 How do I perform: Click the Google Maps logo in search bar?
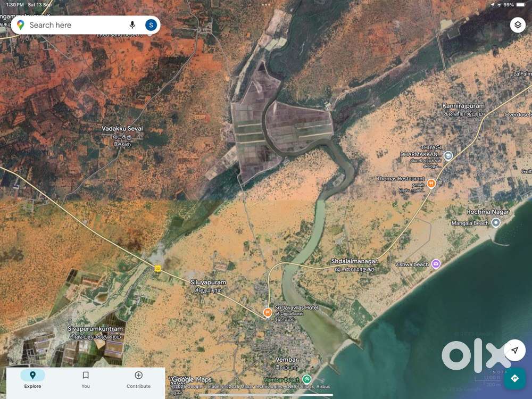click(21, 25)
